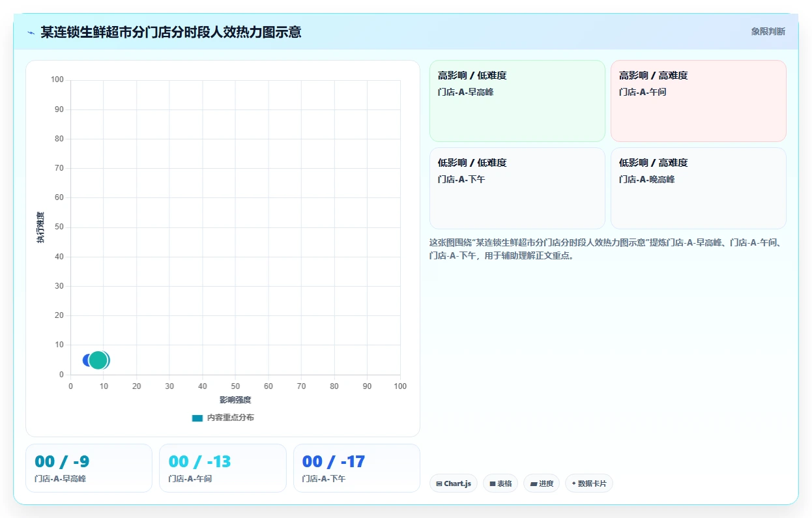Click the 执行难度 y-axis title
The width and height of the screenshot is (812, 518).
(x=40, y=227)
